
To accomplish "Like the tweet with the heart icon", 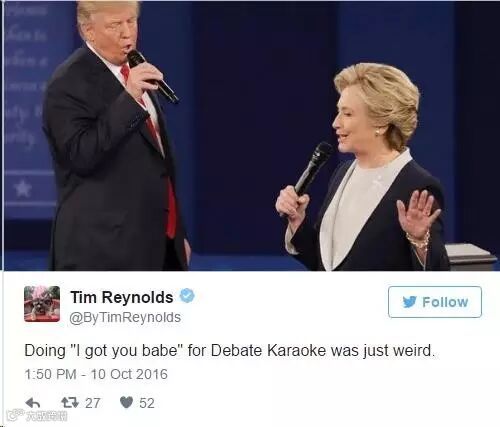I will [x=126, y=403].
